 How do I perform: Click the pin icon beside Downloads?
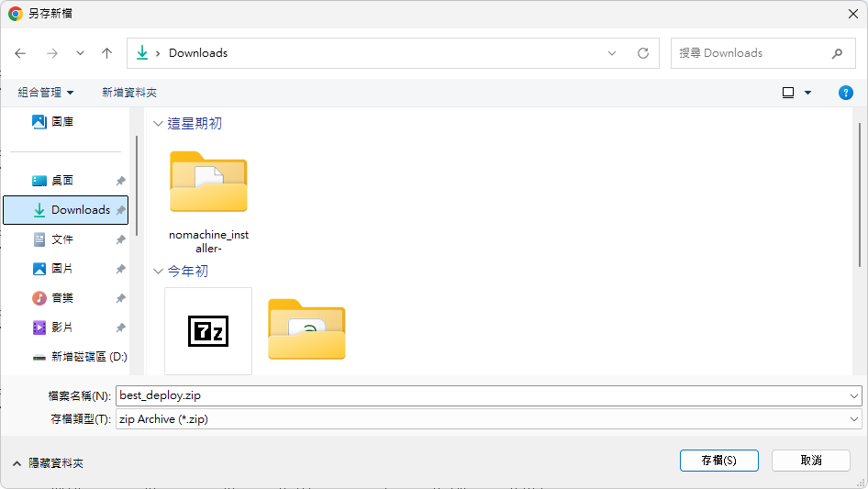(121, 210)
